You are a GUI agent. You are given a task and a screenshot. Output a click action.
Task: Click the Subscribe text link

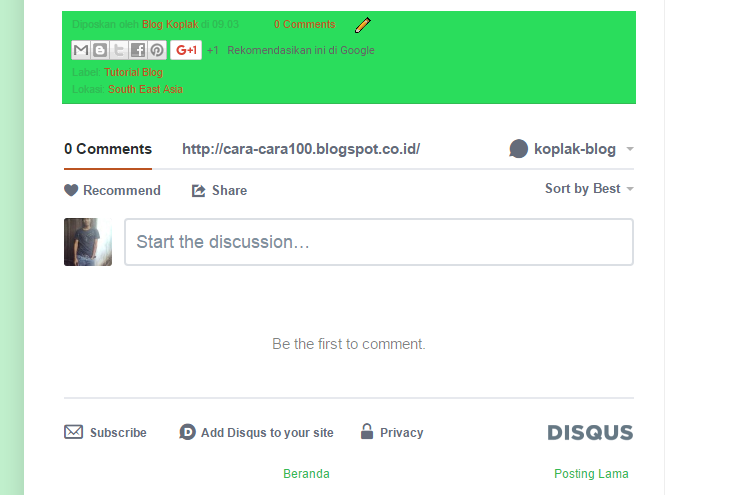(x=118, y=432)
